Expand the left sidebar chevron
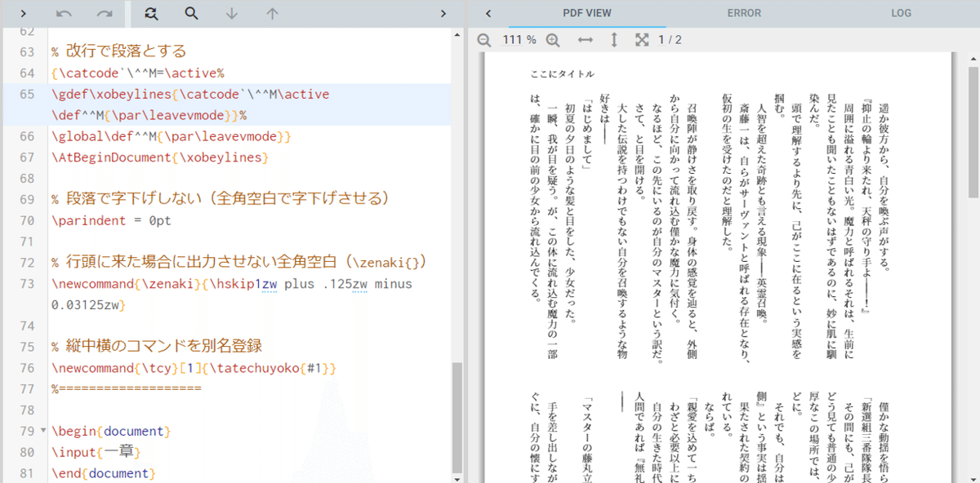The height and width of the screenshot is (483, 980). [23, 13]
